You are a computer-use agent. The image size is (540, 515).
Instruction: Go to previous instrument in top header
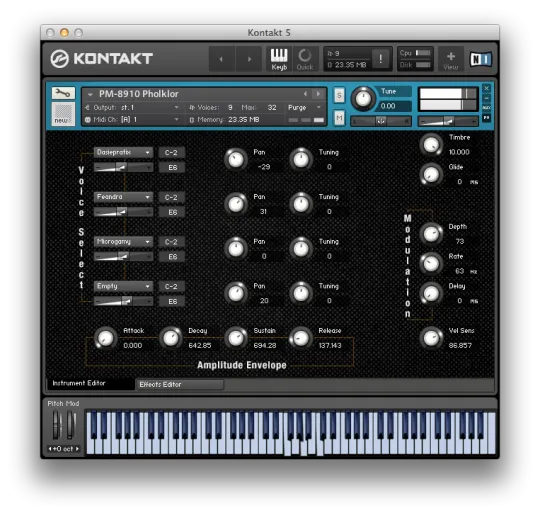(221, 59)
